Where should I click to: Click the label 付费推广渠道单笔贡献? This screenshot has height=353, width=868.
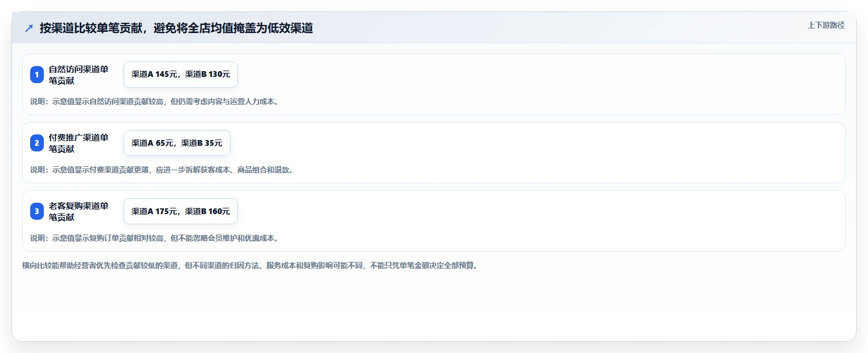79,143
